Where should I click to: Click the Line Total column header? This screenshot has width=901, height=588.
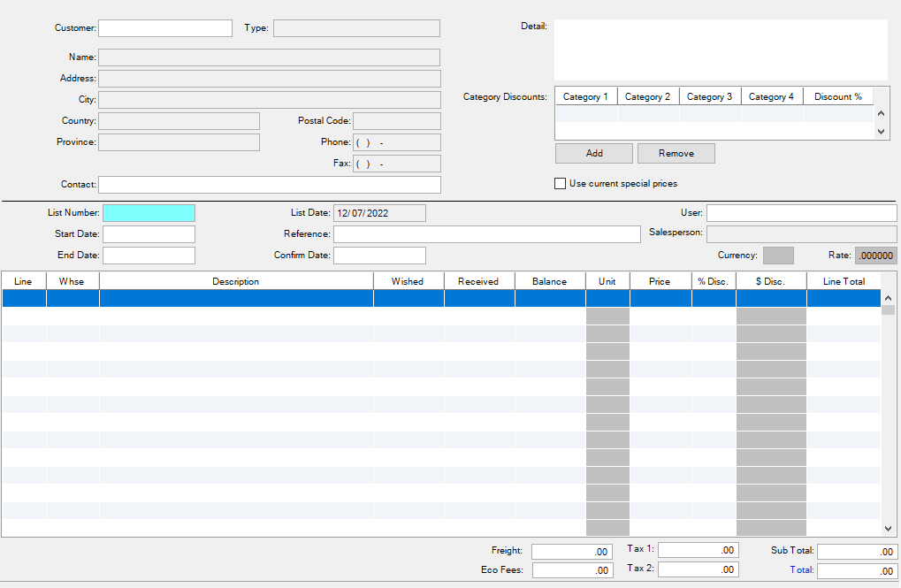[x=844, y=281]
